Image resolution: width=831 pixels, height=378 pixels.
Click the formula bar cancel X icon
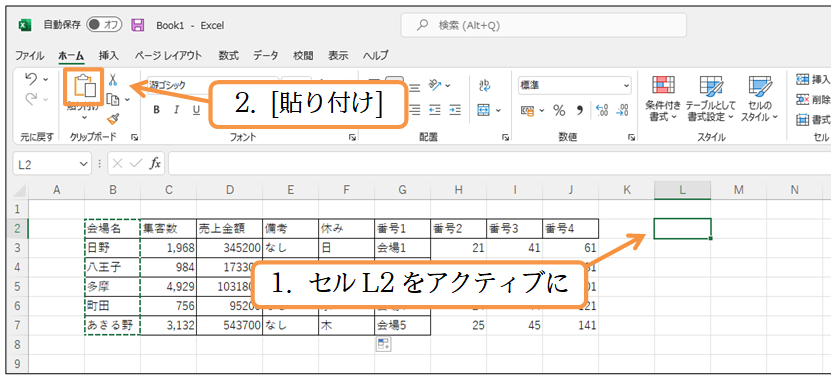(x=118, y=164)
